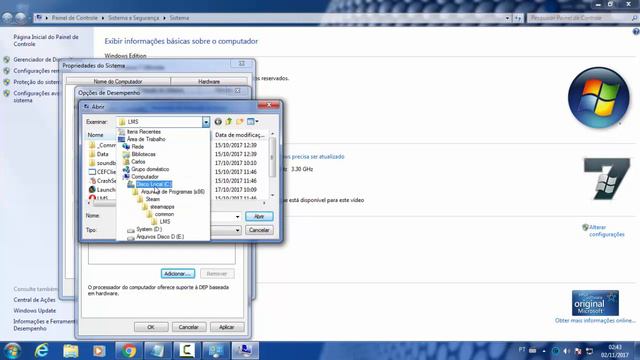Click Sistema e Segurança in the breadcrumb
This screenshot has height=360, width=640.
coord(133,18)
